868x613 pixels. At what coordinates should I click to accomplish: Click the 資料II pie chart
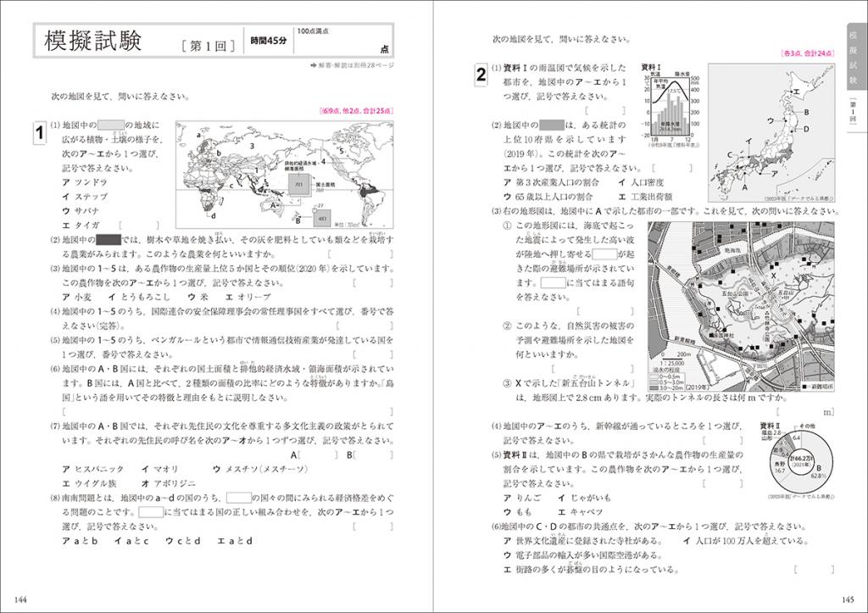pos(801,460)
